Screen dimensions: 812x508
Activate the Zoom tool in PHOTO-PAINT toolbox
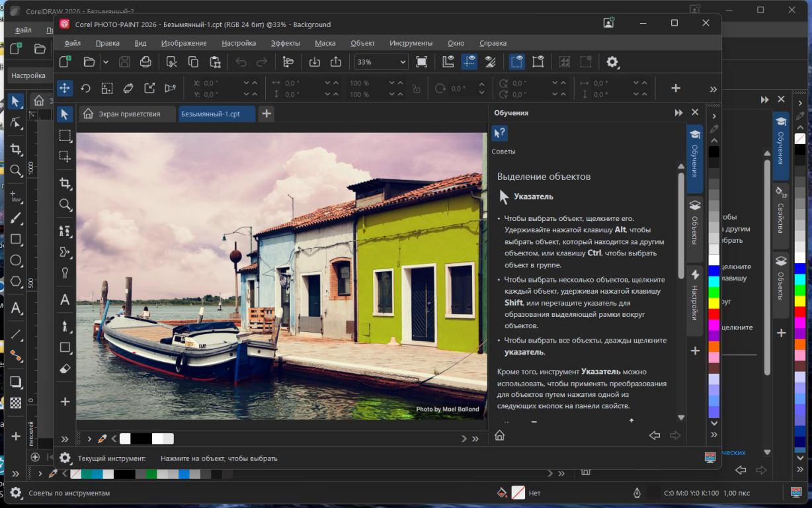pos(65,204)
